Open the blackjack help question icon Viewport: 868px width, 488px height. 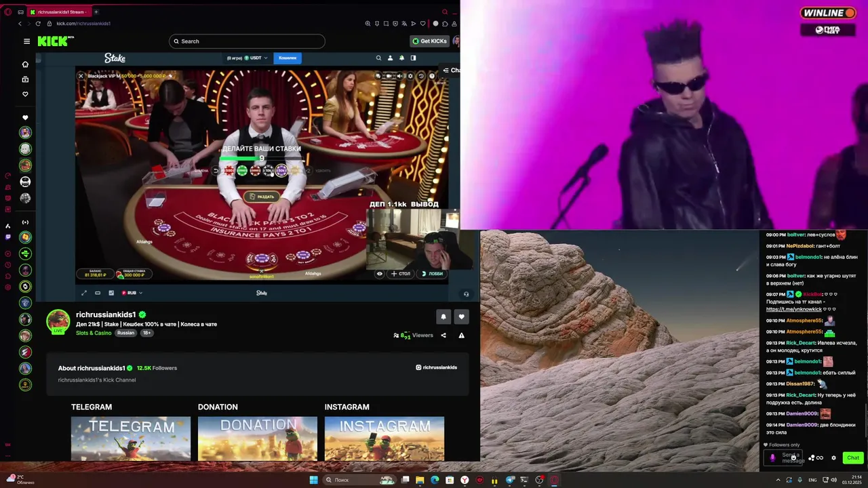(431, 76)
